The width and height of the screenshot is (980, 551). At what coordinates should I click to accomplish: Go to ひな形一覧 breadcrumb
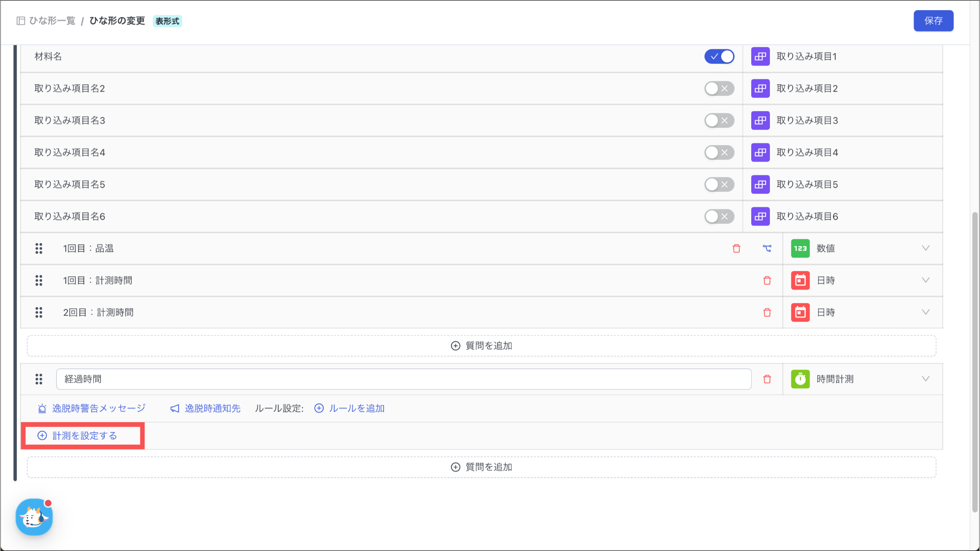coord(52,21)
